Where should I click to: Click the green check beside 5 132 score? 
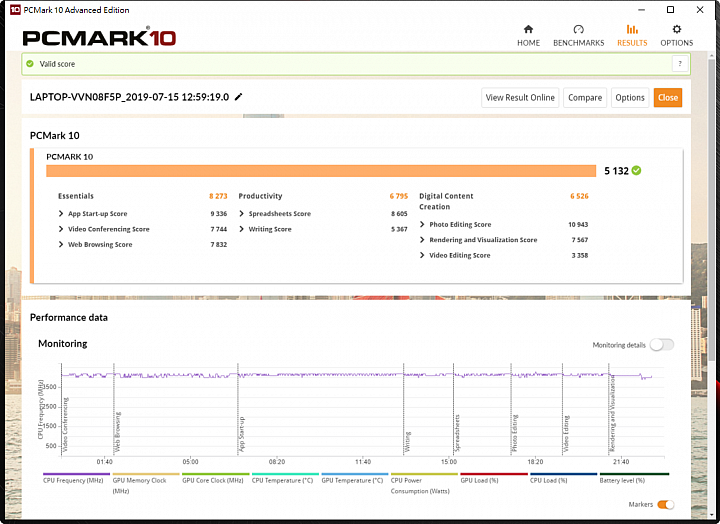(x=636, y=171)
